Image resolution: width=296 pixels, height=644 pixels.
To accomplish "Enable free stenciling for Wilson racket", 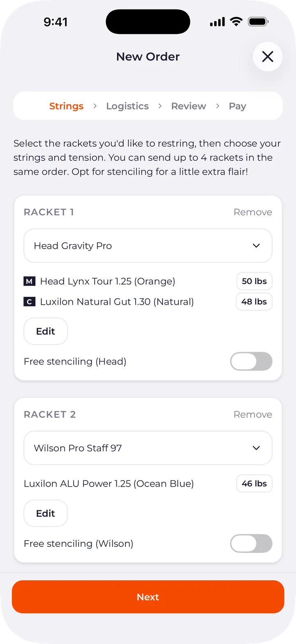I will click(x=251, y=544).
